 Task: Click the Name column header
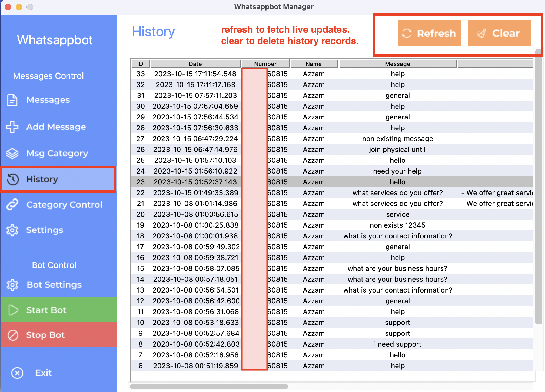(314, 64)
